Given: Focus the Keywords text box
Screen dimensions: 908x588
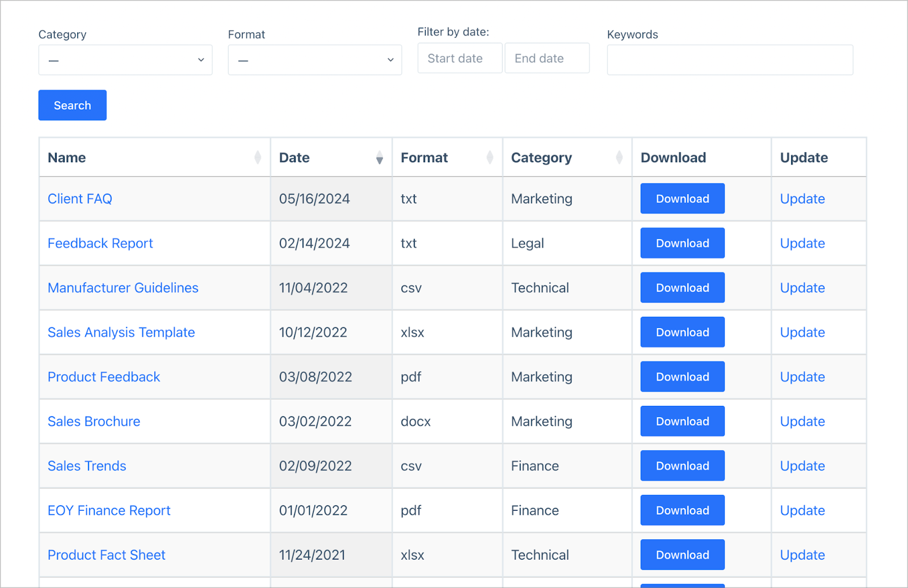Looking at the screenshot, I should coord(730,60).
